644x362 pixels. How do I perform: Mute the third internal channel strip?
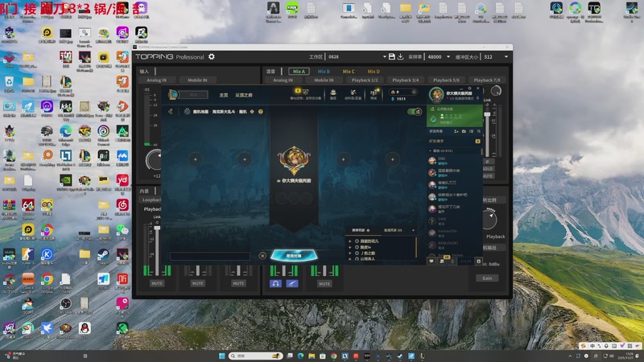click(238, 283)
